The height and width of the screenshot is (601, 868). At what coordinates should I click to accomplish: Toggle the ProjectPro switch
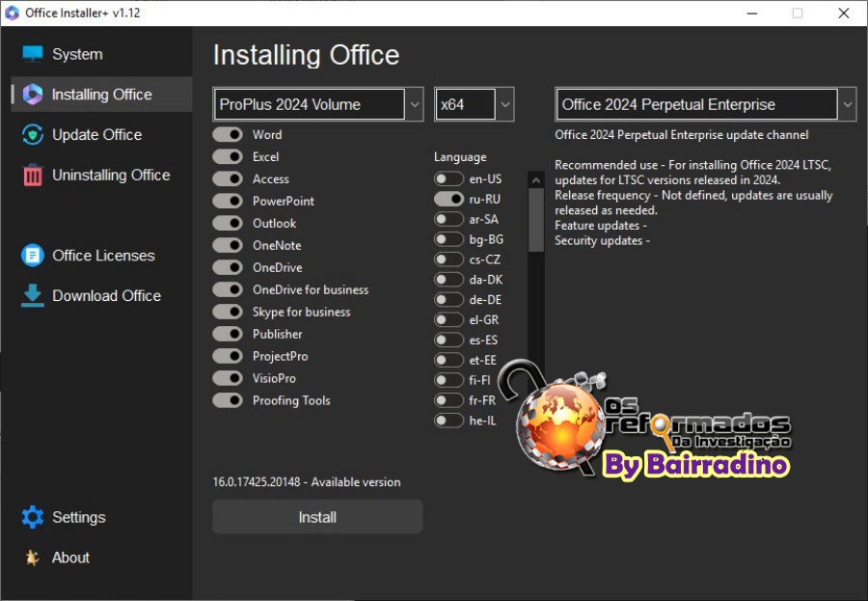(228, 356)
